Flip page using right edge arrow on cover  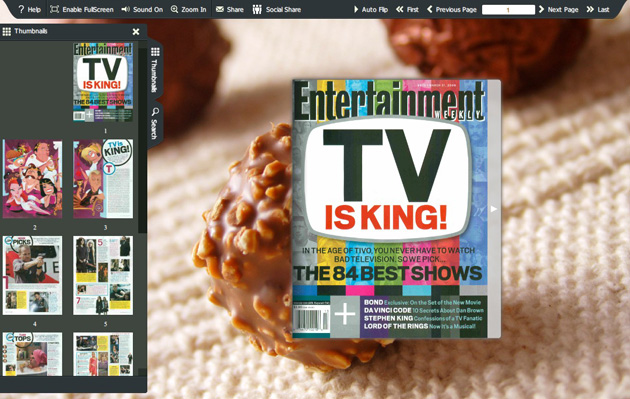tap(494, 209)
